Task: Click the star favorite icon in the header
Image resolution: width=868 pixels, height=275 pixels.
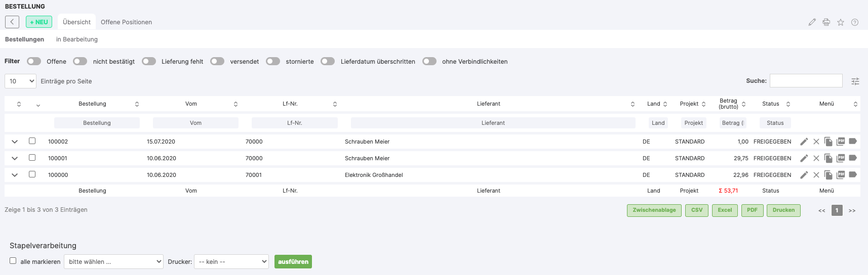Action: tap(841, 22)
